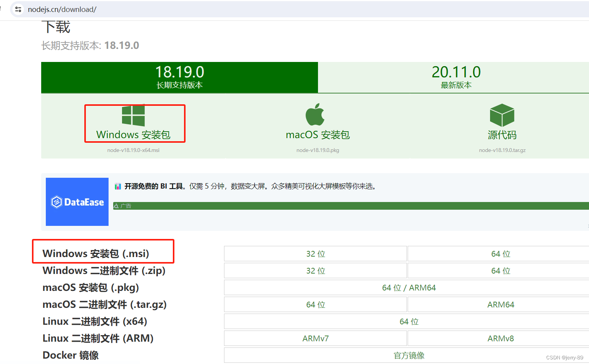Download Windows .zip 32 位 binary
The height and width of the screenshot is (364, 589).
pyautogui.click(x=316, y=271)
